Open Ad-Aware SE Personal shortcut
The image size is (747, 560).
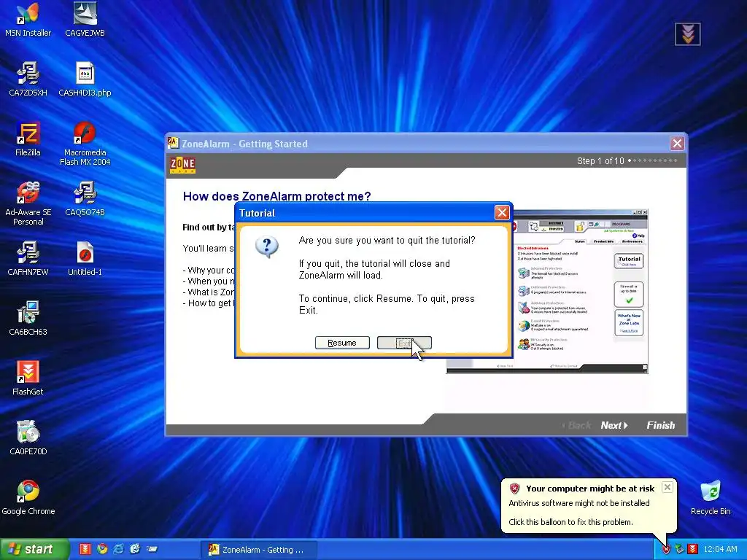[x=28, y=203]
